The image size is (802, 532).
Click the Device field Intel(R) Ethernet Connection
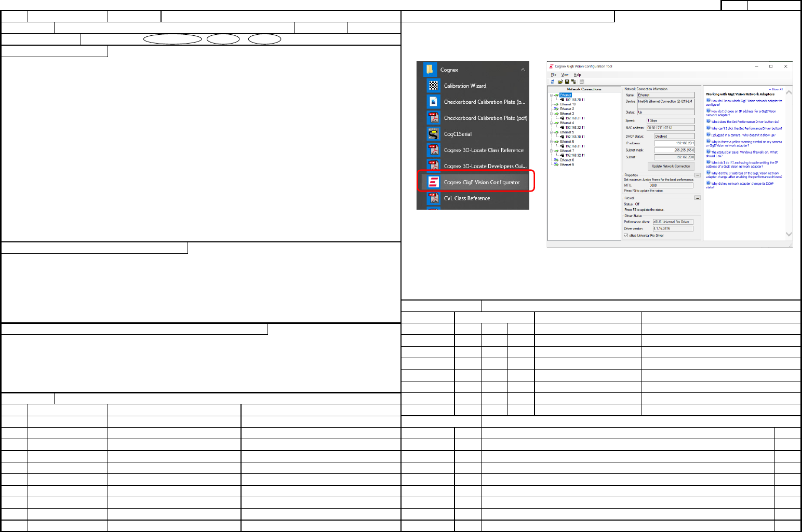click(x=666, y=103)
